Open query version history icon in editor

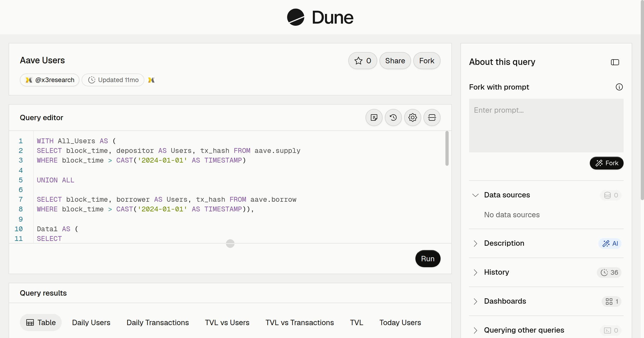[x=393, y=117]
